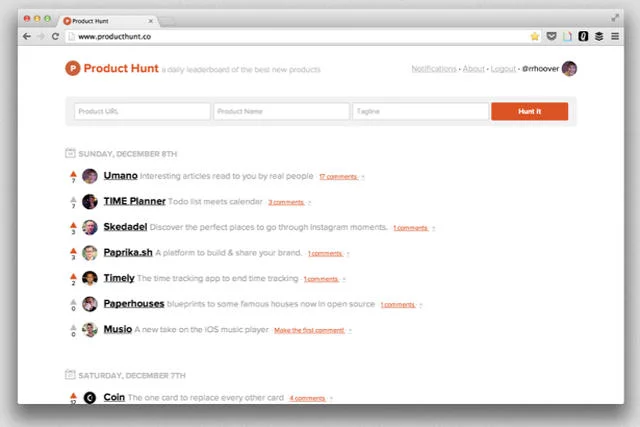Click the TIME Planner submitter avatar
Image resolution: width=640 pixels, height=427 pixels.
coord(90,202)
